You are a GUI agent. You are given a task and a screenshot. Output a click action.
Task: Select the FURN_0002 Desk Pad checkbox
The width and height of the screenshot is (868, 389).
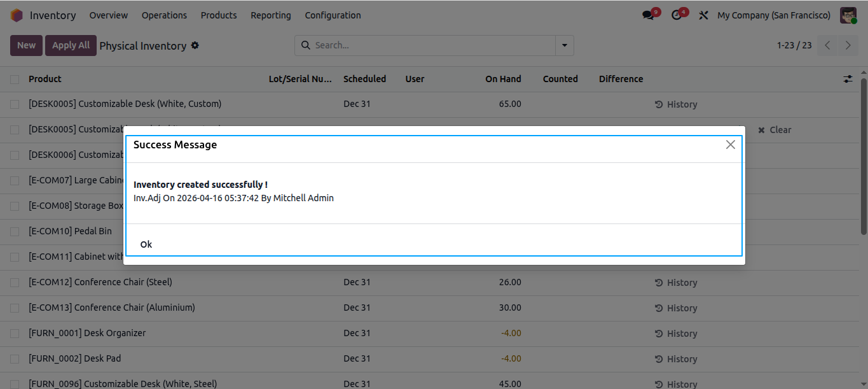coord(15,359)
